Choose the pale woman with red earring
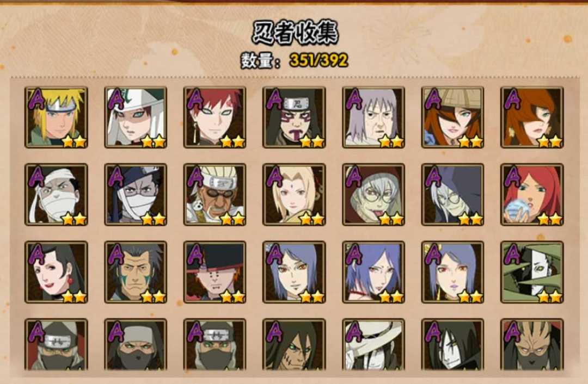 pyautogui.click(x=56, y=272)
